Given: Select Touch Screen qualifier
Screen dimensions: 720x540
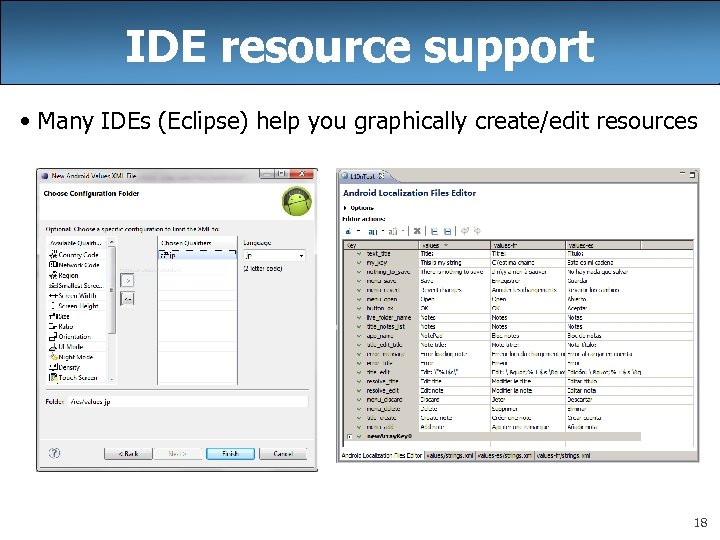Looking at the screenshot, I should coord(77,377).
